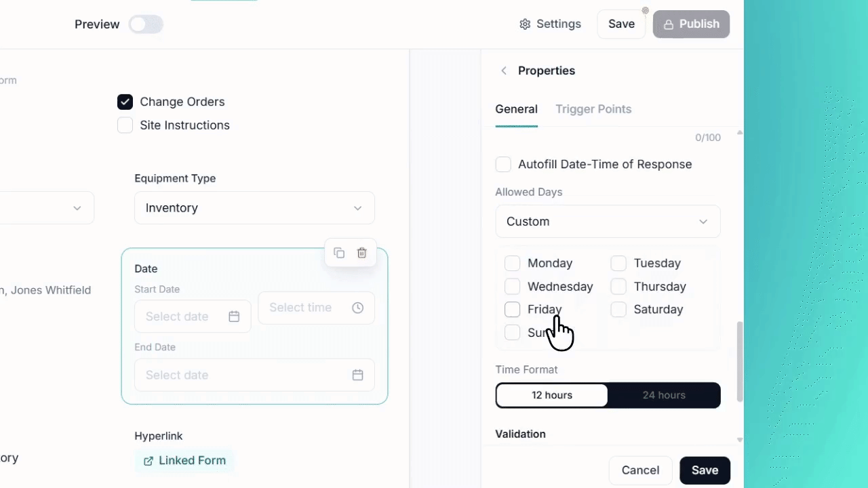Click the duplicate icon on Date field
This screenshot has height=488, width=868.
339,253
